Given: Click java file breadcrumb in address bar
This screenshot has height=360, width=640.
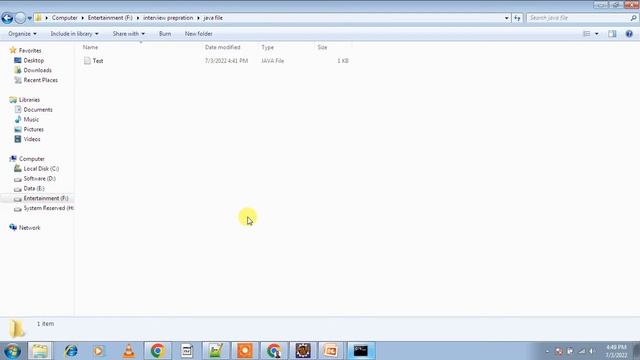Looking at the screenshot, I should (x=213, y=18).
